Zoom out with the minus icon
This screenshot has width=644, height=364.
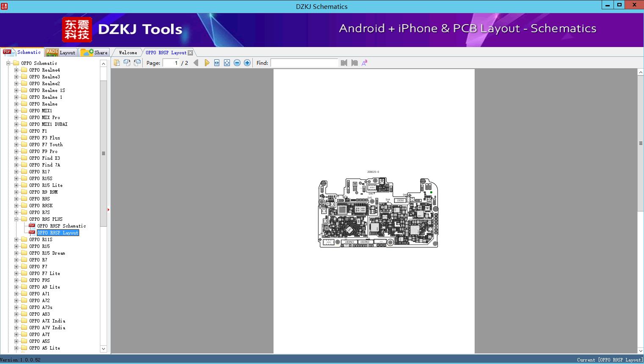click(x=237, y=63)
